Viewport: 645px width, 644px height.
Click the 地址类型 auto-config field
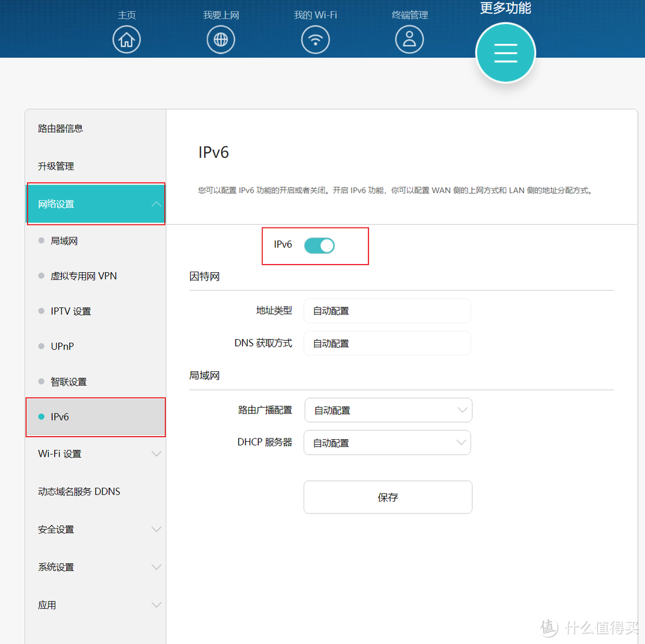tap(387, 311)
